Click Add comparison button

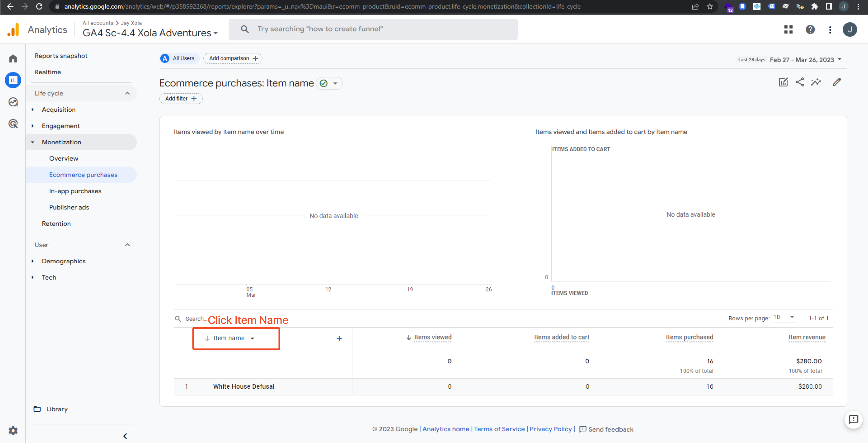pos(233,58)
